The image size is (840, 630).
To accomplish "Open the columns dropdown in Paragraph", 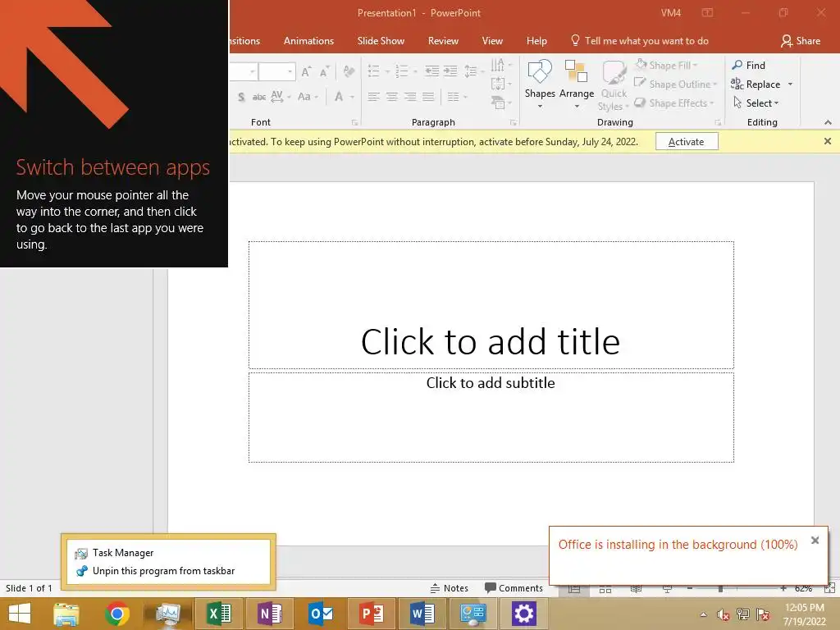I will (x=457, y=97).
